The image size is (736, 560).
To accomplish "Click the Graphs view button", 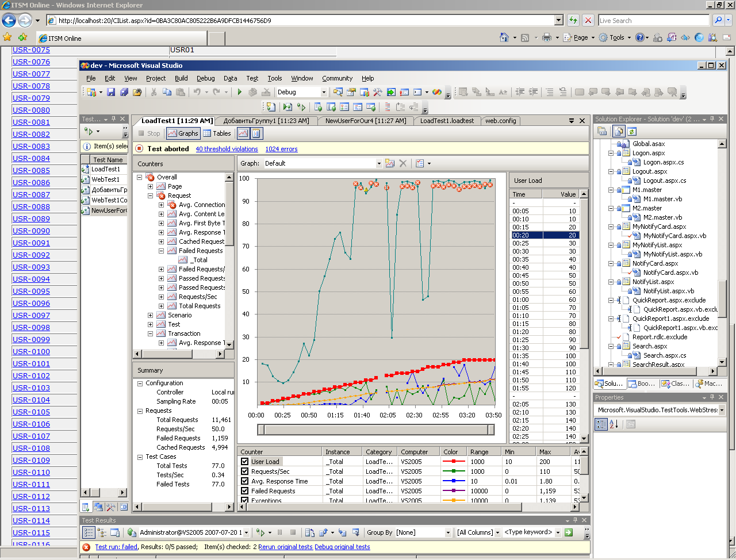I will 183,133.
